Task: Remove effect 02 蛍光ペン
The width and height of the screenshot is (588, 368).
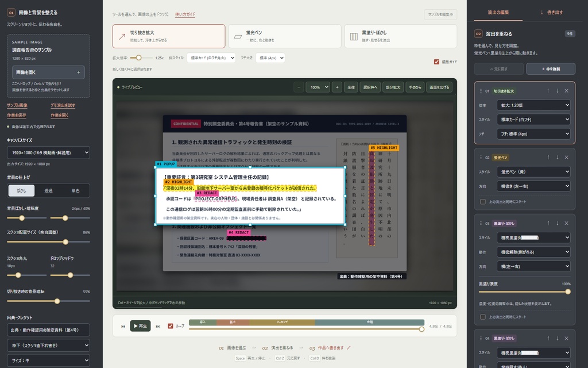Action: tap(567, 158)
